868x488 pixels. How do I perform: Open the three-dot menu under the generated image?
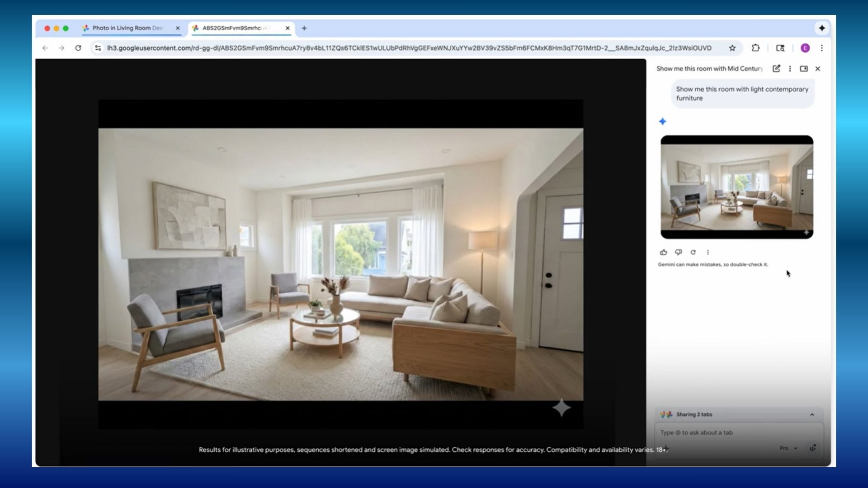point(708,252)
